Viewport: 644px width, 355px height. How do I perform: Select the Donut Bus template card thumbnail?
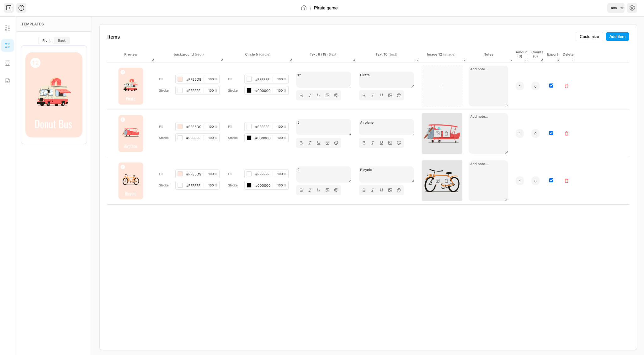click(x=54, y=95)
